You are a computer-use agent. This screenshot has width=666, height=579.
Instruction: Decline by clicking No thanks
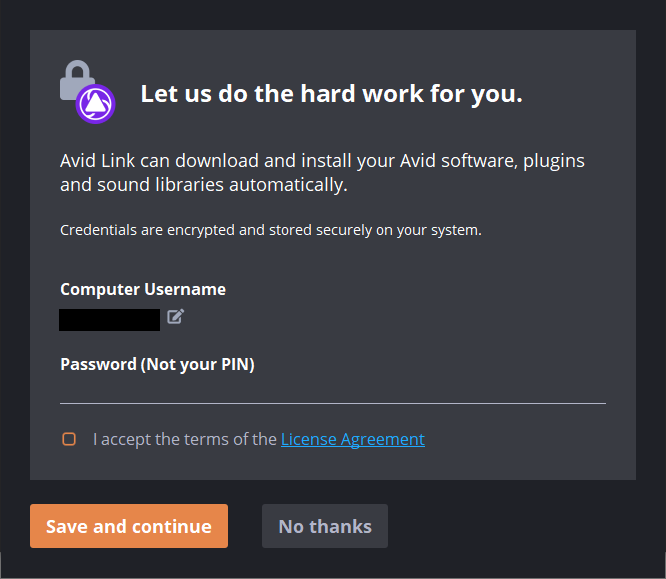[x=325, y=526]
